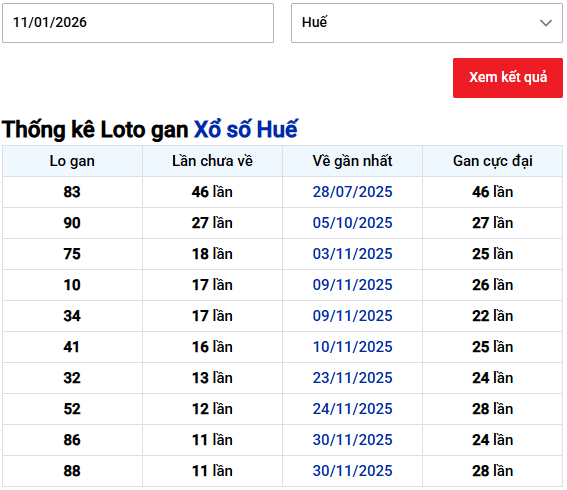Click the 27 lần cell under Lần chưa về
The image size is (567, 490).
click(x=212, y=223)
